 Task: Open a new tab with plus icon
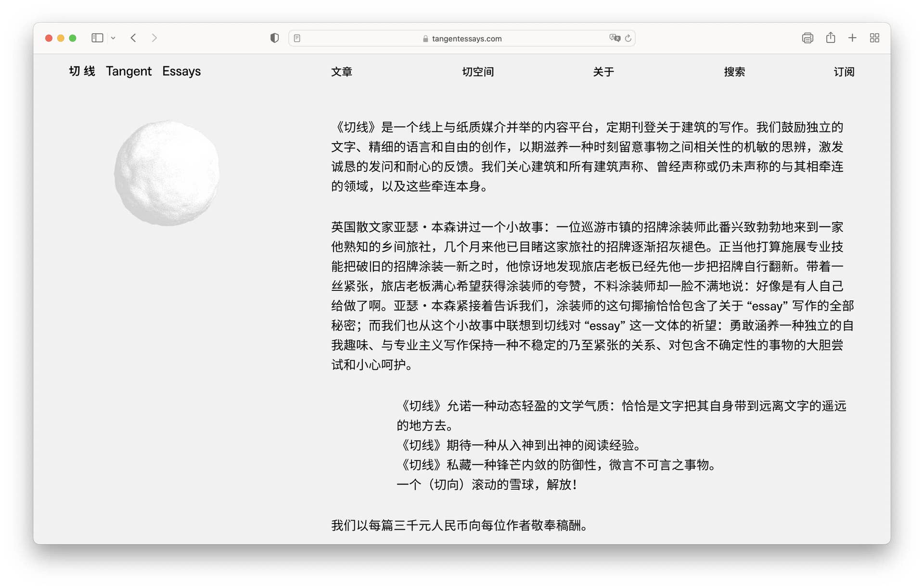(x=852, y=38)
